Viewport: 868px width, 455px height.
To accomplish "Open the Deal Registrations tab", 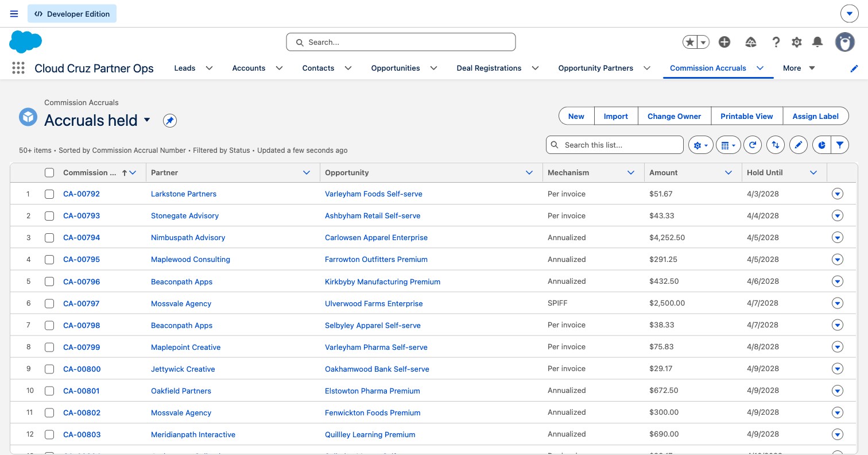I will click(489, 68).
